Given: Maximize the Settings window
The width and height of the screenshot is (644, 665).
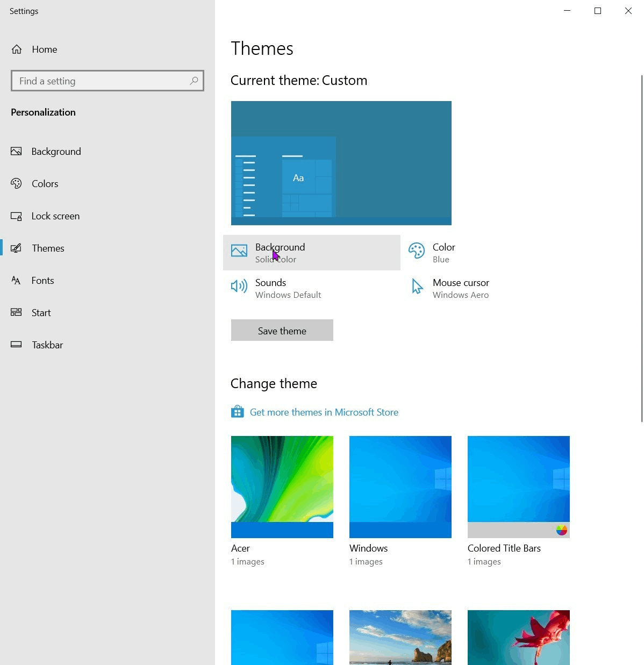Looking at the screenshot, I should pos(598,11).
